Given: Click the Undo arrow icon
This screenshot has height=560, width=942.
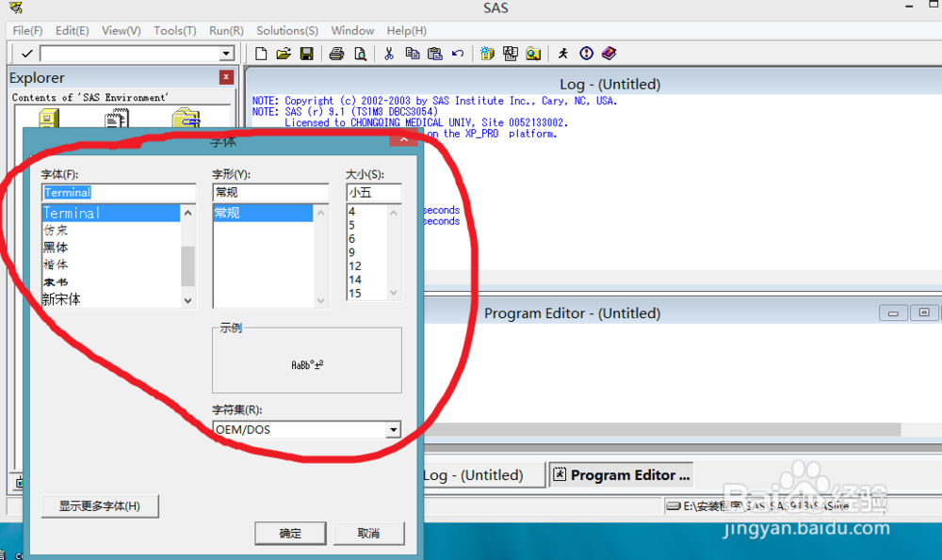Looking at the screenshot, I should pos(458,54).
